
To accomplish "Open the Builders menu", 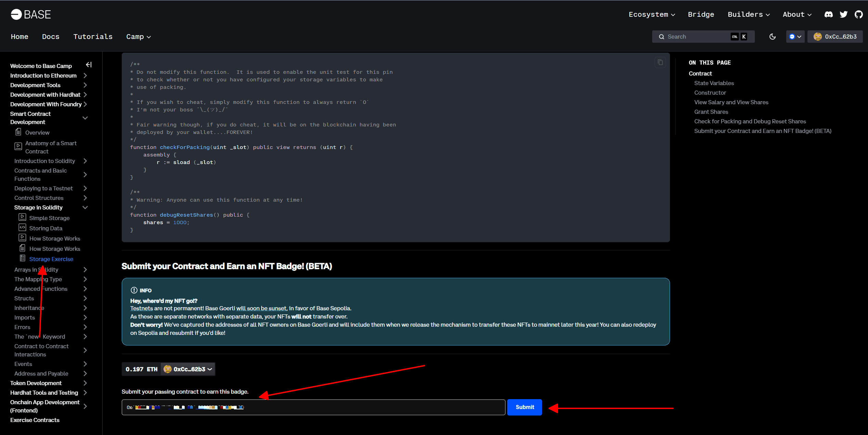I will pos(749,14).
